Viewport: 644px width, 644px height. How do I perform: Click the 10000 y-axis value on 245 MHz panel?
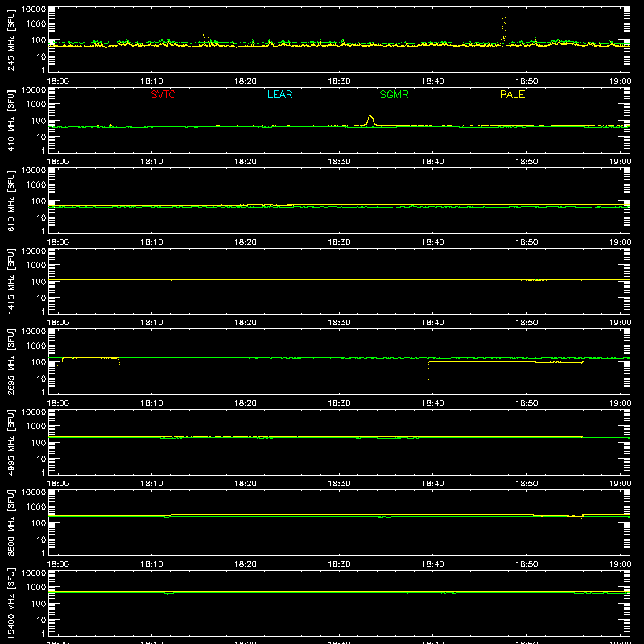[34, 10]
